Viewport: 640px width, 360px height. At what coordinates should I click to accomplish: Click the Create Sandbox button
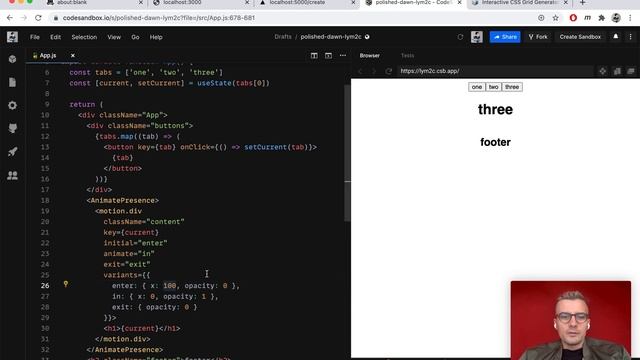pos(580,37)
